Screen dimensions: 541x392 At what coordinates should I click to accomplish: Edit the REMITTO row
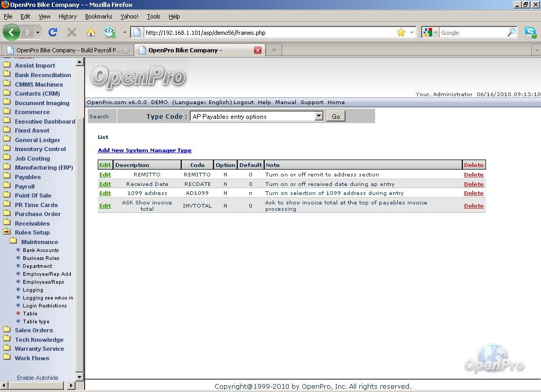point(105,174)
